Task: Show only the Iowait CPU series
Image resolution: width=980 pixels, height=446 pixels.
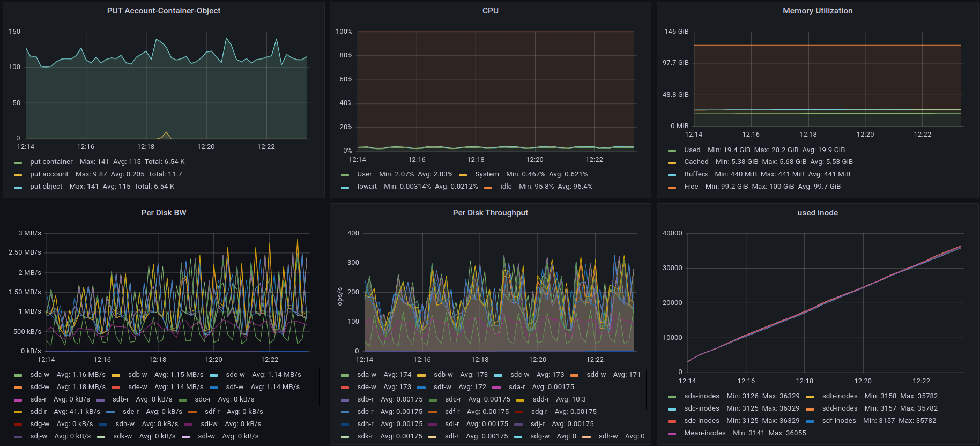Action: click(367, 187)
